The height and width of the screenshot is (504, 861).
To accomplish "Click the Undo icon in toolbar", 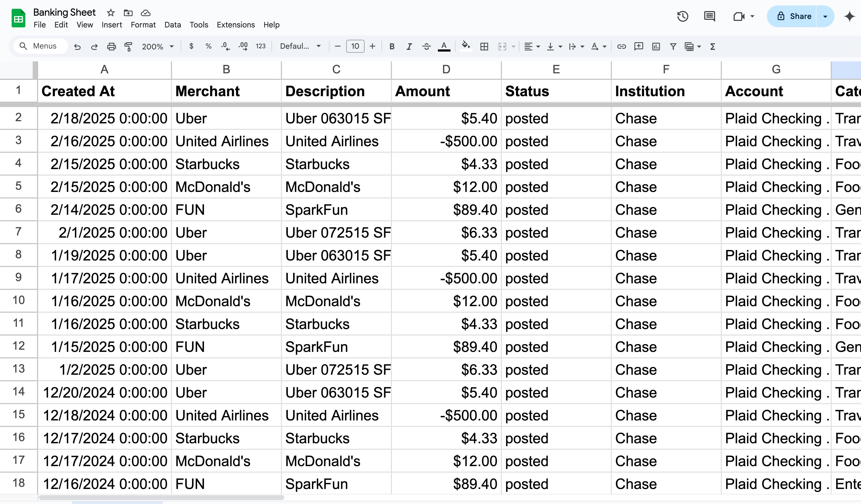I will tap(77, 46).
